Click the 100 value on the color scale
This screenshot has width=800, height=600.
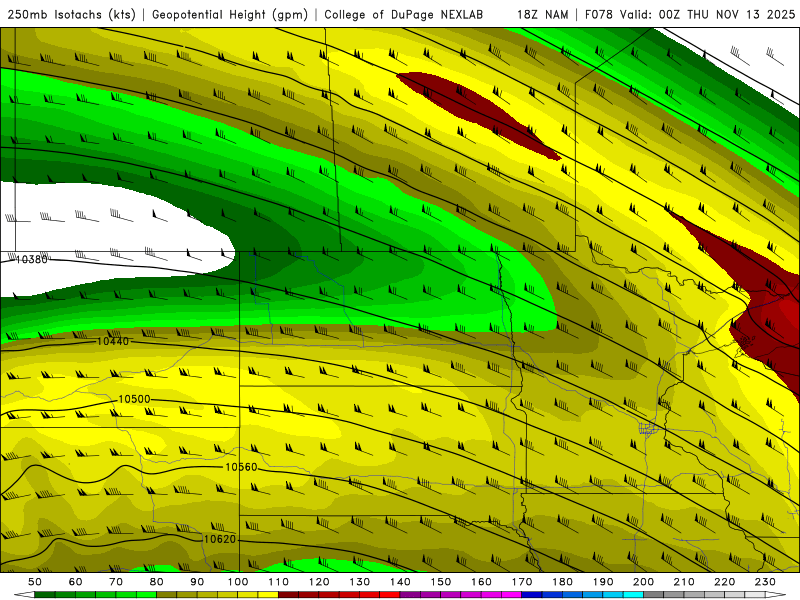pos(238,582)
